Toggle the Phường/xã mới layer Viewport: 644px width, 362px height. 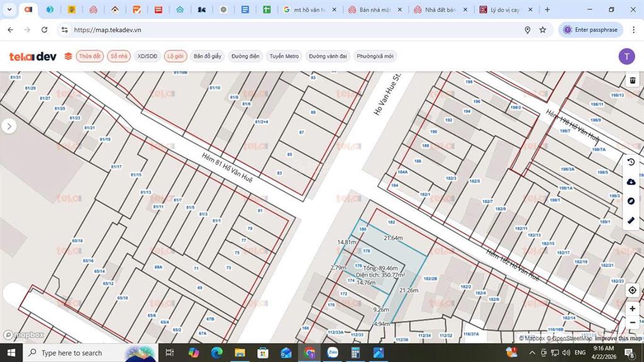[x=375, y=56]
